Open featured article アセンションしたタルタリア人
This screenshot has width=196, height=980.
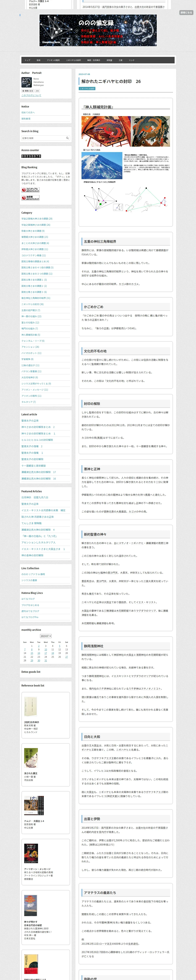click(38, 542)
